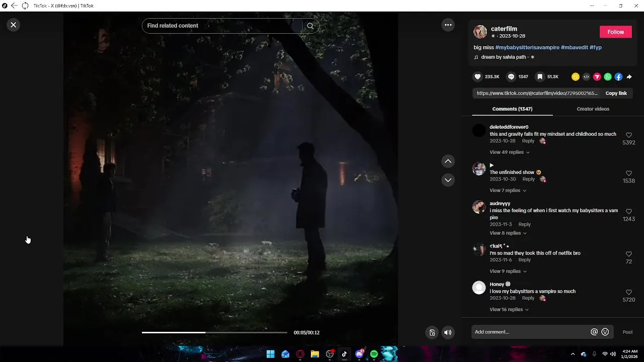Screen dimensions: 644x362
Task: Follow the caterfilm account
Action: click(x=615, y=32)
